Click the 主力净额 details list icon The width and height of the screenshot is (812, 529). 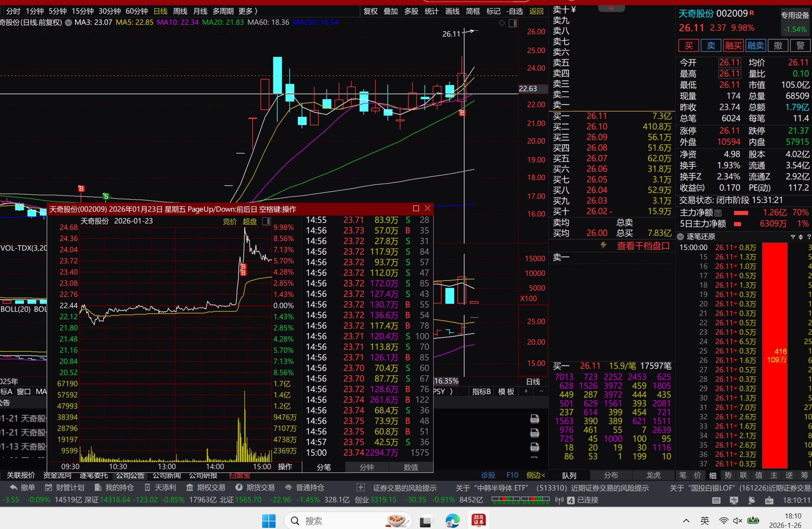click(718, 213)
